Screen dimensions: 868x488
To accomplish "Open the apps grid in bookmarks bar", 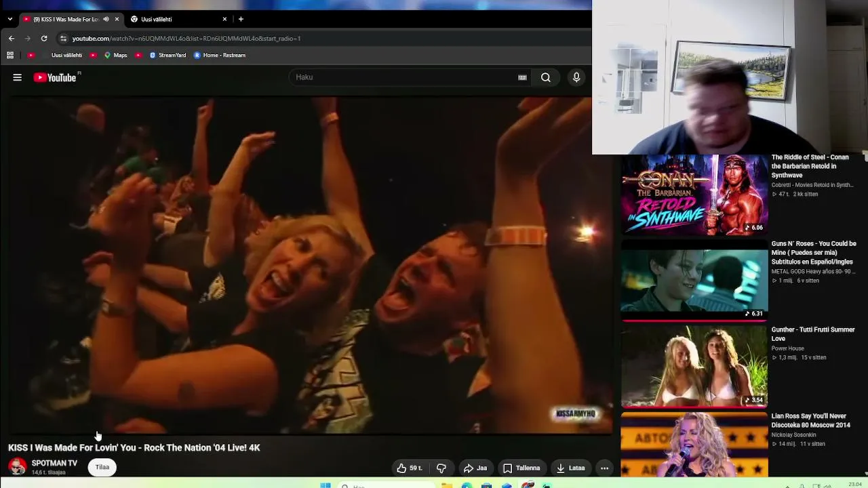I will coord(10,55).
